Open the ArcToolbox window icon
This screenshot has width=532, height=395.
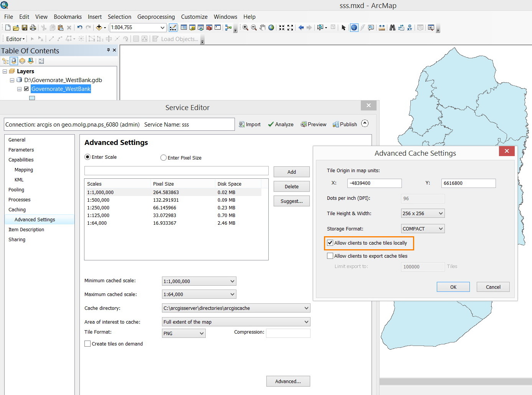209,28
